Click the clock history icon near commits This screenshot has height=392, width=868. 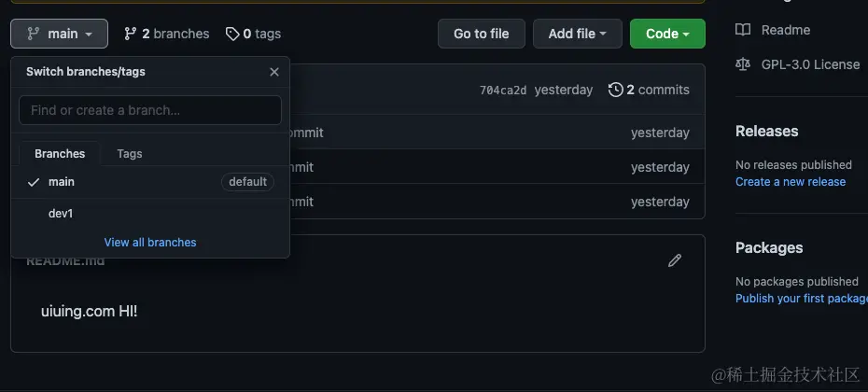[x=615, y=90]
